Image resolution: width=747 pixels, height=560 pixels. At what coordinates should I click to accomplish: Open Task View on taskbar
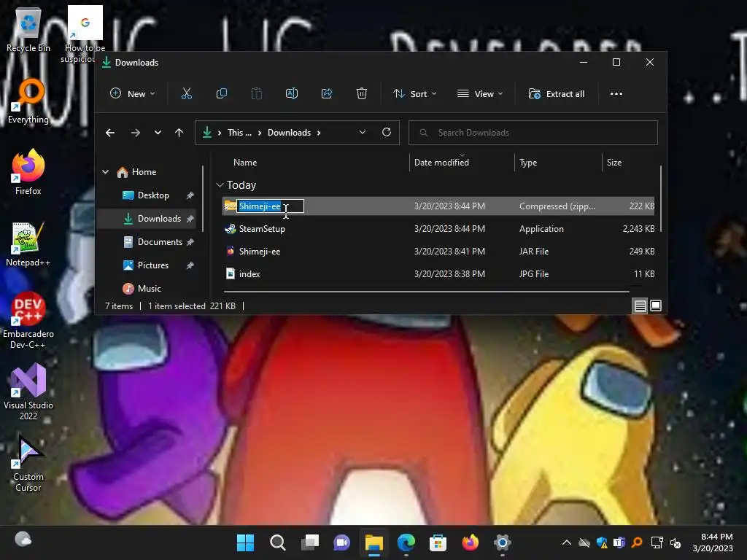pos(309,542)
